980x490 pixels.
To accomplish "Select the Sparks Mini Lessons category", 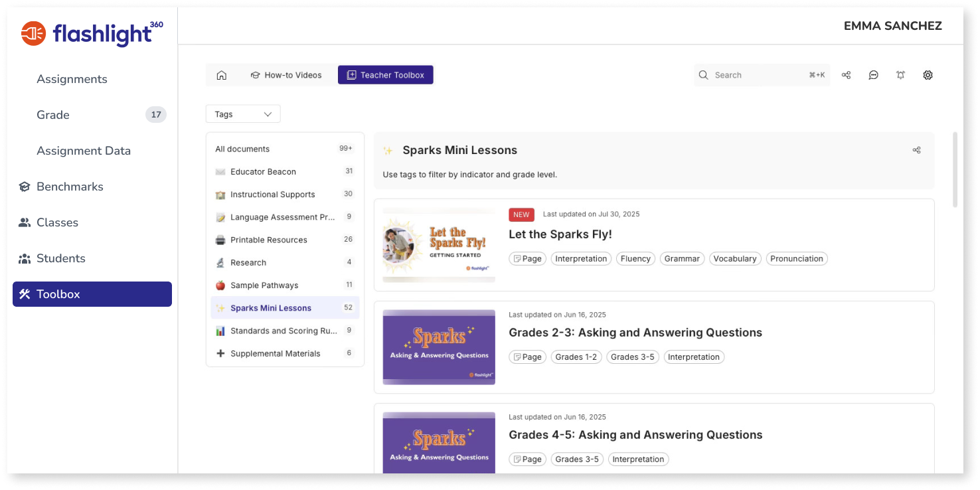I will coord(285,307).
